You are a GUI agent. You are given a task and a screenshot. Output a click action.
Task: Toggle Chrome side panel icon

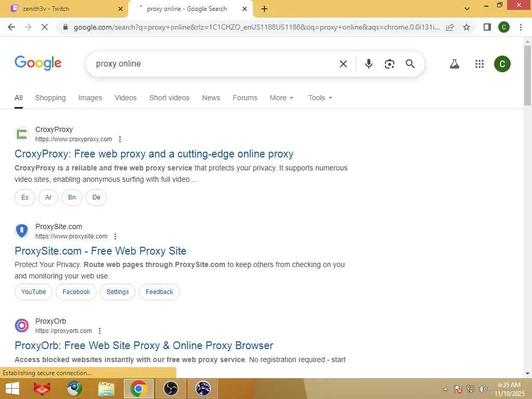pos(487,27)
